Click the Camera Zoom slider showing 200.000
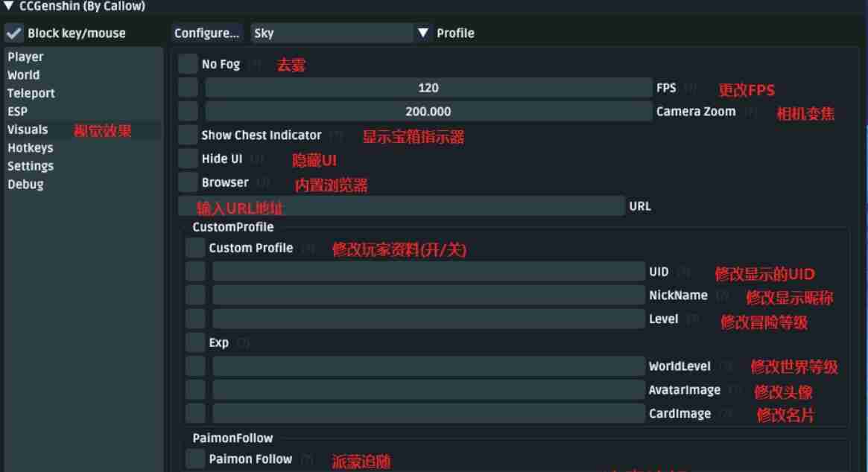The width and height of the screenshot is (868, 472). [x=428, y=112]
